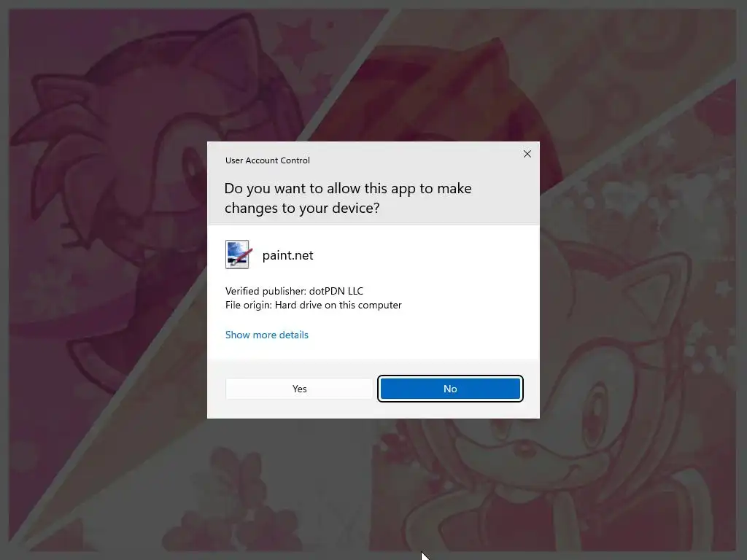This screenshot has height=560, width=747.
Task: Close the User Account Control dialog
Action: coord(527,154)
